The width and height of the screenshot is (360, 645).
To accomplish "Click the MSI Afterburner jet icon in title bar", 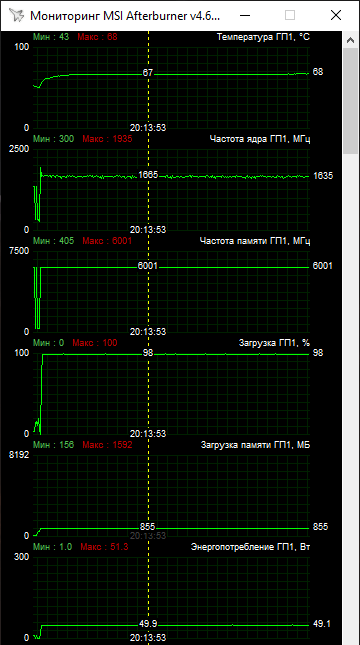I will pos(16,15).
